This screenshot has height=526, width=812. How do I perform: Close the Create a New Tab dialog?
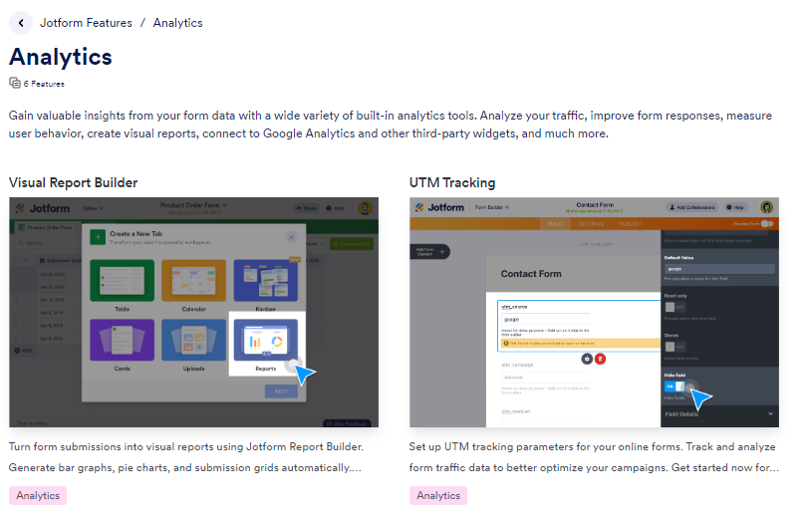click(291, 237)
